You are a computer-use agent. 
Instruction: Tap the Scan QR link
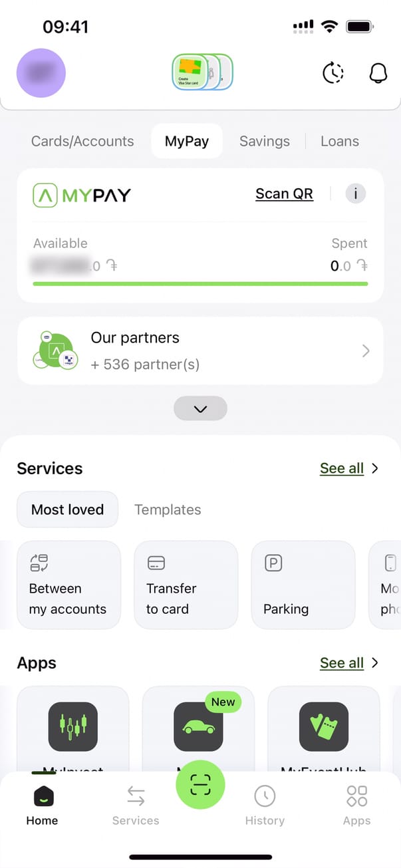click(x=284, y=194)
